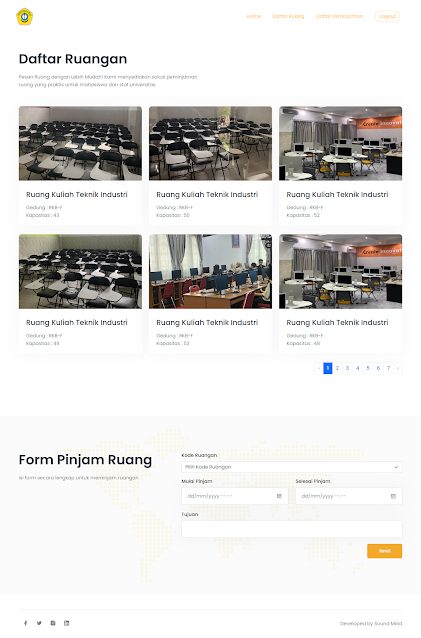Go to the Home menu item
The width and height of the screenshot is (421, 638).
click(253, 16)
